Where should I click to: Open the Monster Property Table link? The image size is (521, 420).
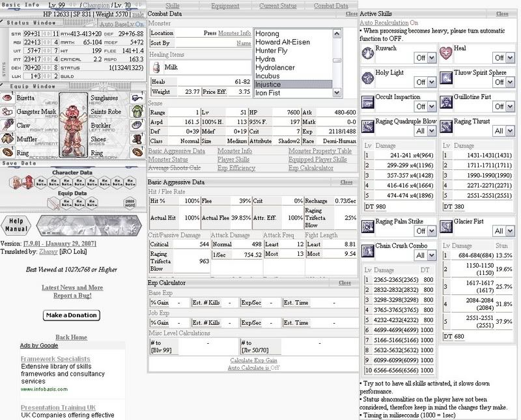(320, 151)
